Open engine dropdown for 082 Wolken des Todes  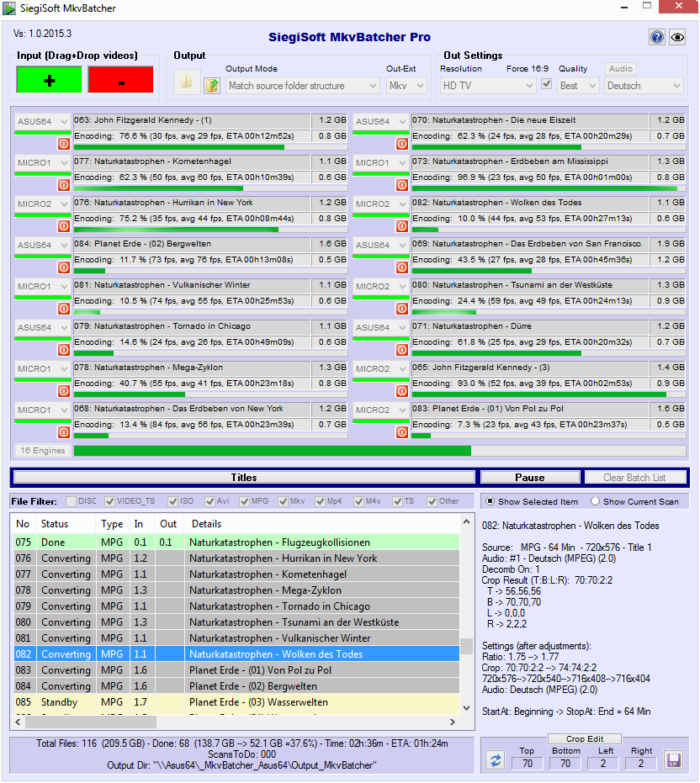381,204
